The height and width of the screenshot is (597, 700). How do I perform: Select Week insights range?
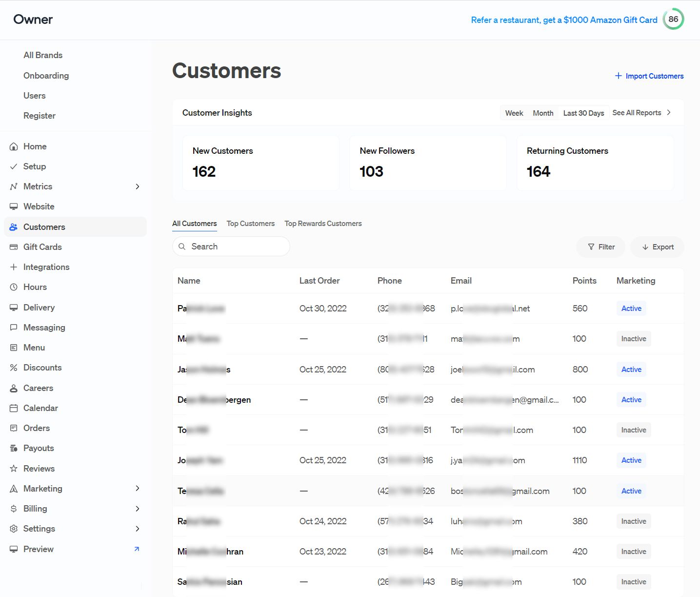[x=514, y=113]
